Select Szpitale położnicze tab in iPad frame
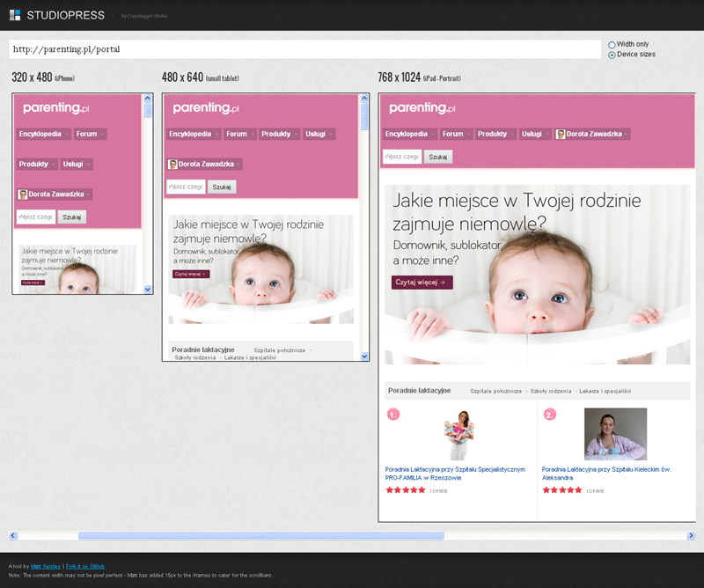 [x=497, y=390]
